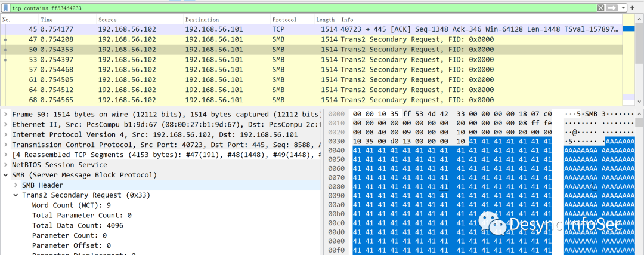Click the Source address cell of packet 47
This screenshot has height=255, width=644.
point(127,39)
